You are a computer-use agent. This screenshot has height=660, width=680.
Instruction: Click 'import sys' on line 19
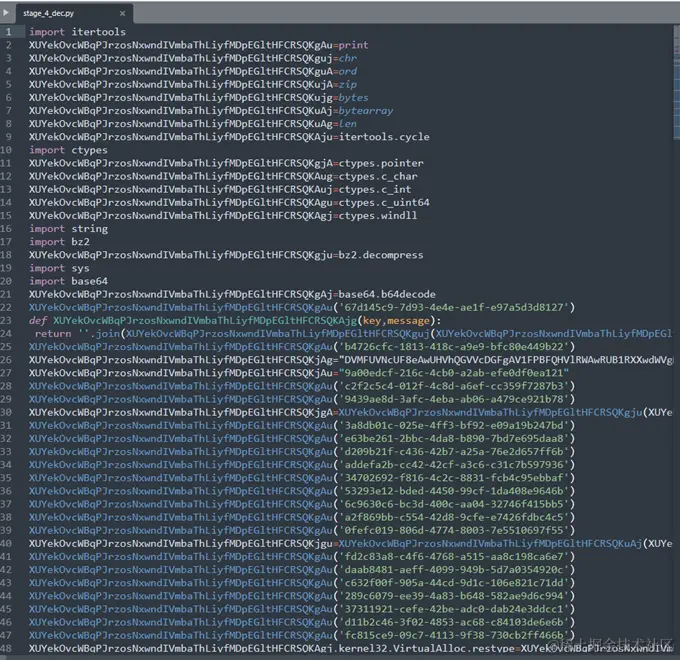59,268
